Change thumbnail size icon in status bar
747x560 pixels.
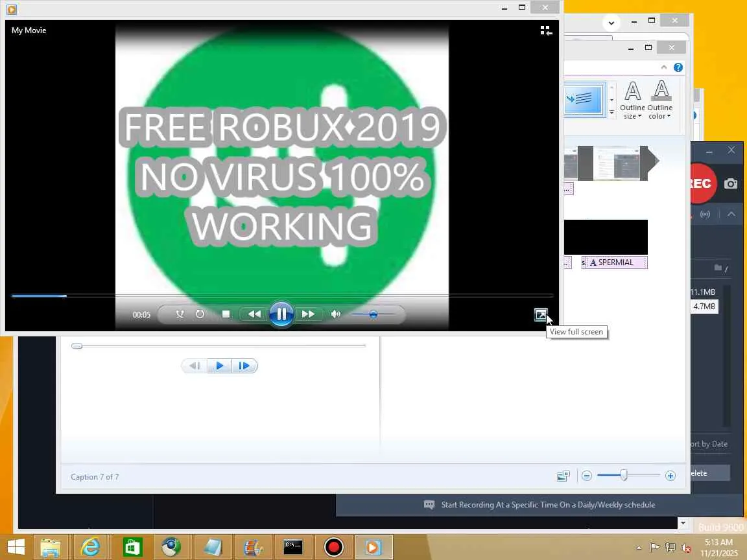[563, 476]
